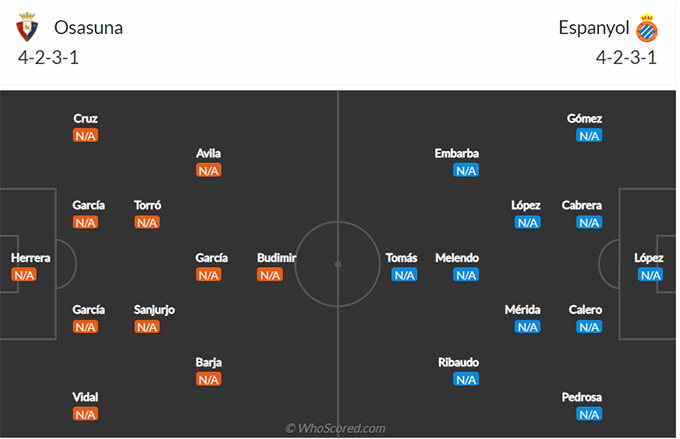This screenshot has width=680, height=439.
Task: Select player Barja on the pitch
Action: click(x=209, y=362)
